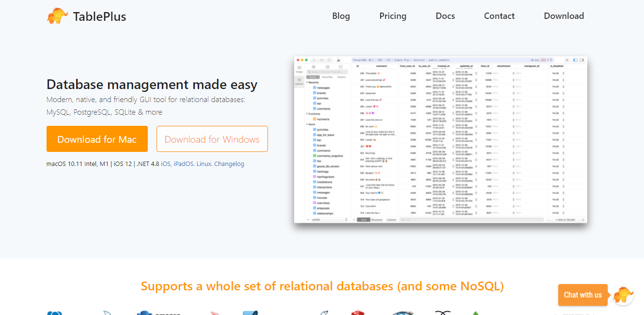Click the elephant chat avatar icon

click(x=623, y=295)
